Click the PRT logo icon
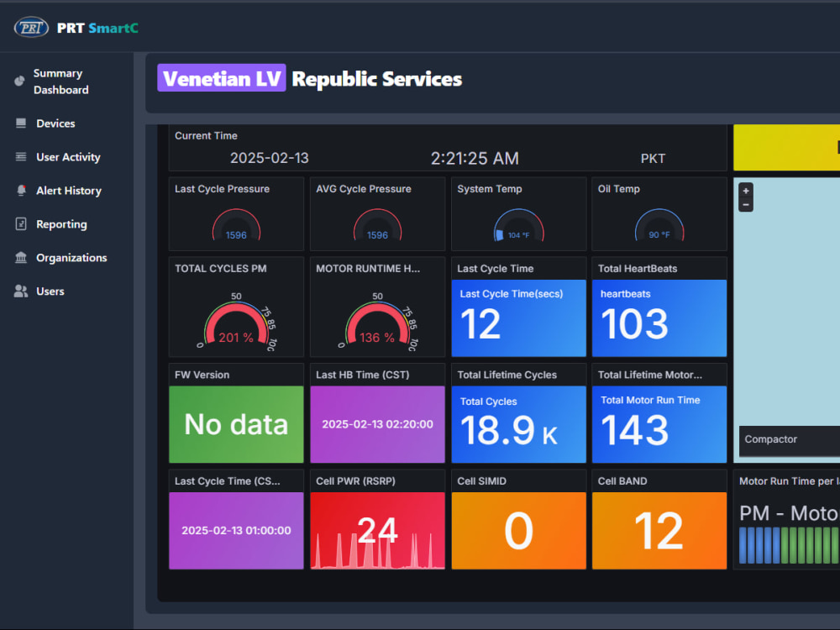This screenshot has width=840, height=630. (31, 28)
